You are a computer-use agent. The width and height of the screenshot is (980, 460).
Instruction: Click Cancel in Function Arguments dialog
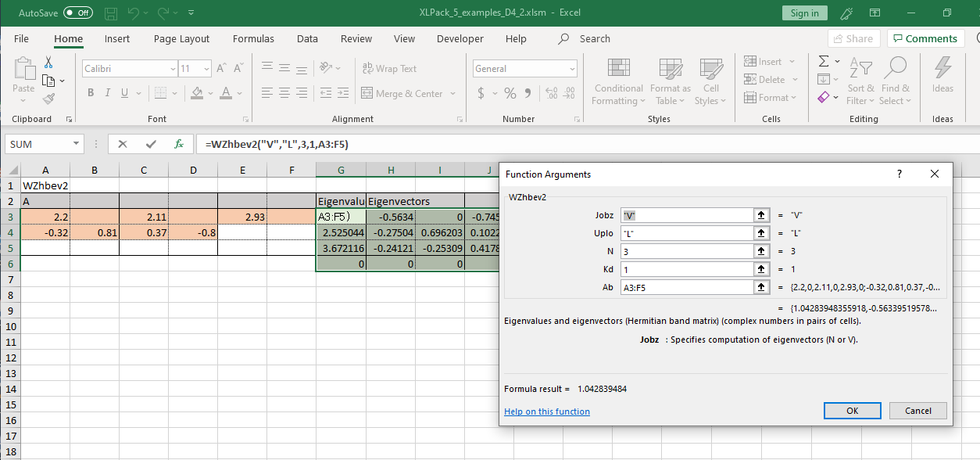click(x=918, y=411)
